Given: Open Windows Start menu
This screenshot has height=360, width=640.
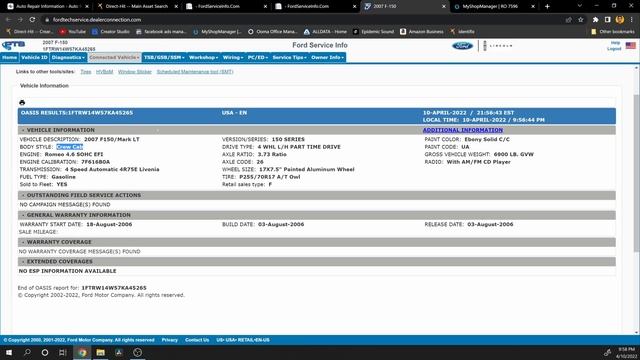Looking at the screenshot, I should [9, 352].
